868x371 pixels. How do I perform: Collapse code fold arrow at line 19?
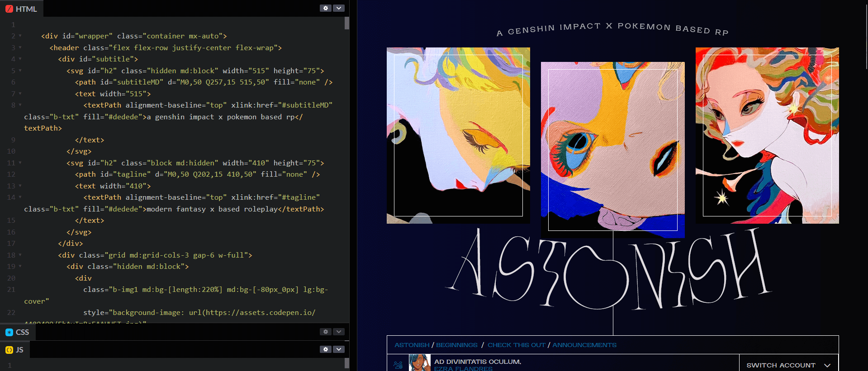[x=20, y=266]
